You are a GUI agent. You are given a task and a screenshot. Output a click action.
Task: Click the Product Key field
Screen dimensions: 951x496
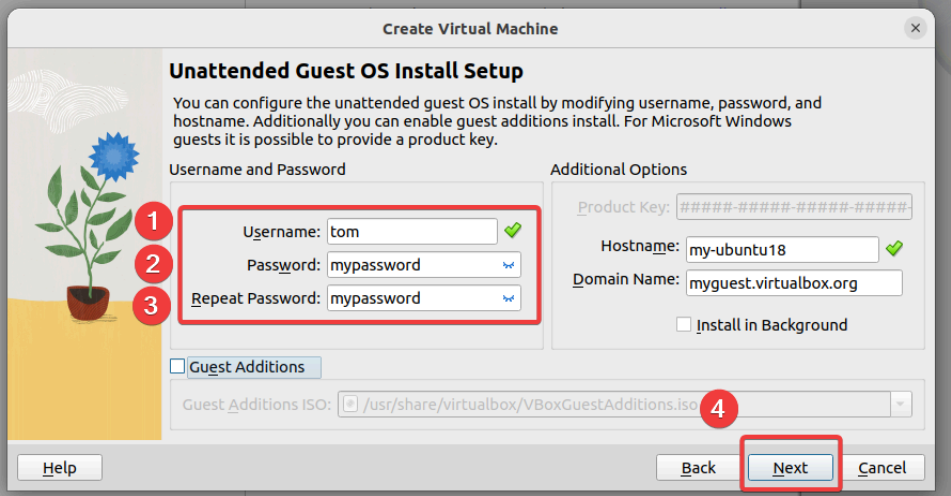pyautogui.click(x=794, y=206)
